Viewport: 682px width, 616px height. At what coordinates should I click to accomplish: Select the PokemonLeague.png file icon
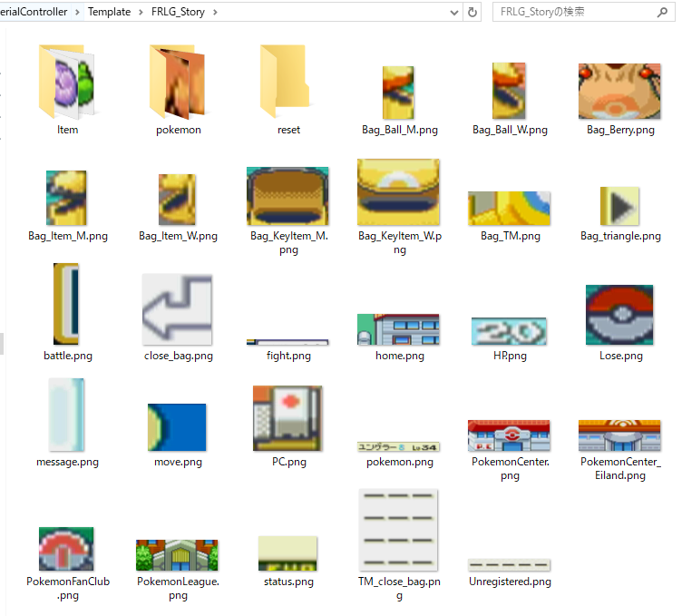(177, 555)
